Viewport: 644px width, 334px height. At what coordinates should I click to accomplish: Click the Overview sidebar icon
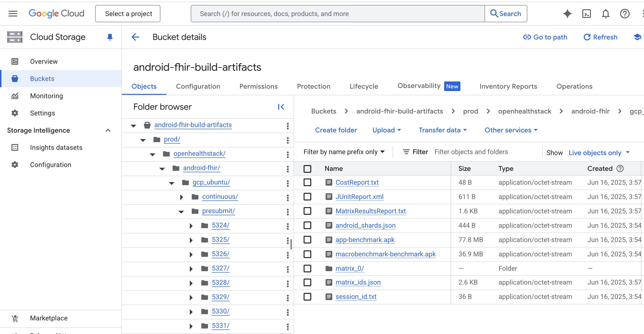[15, 61]
